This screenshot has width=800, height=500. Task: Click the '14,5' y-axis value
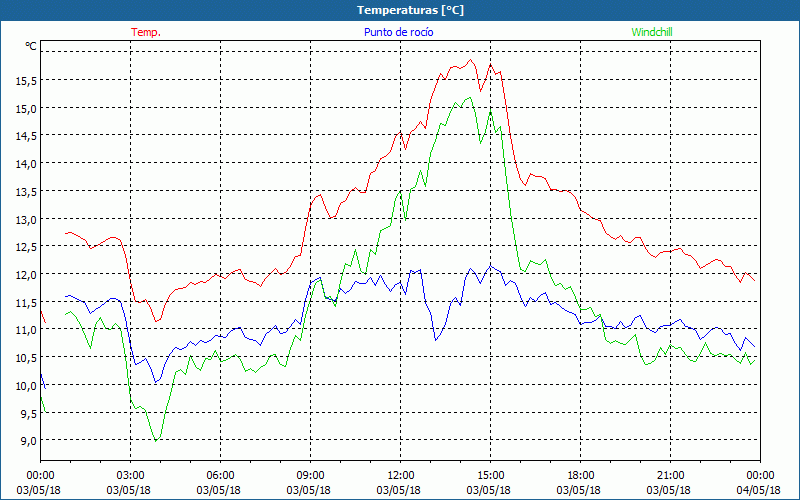pyautogui.click(x=26, y=136)
